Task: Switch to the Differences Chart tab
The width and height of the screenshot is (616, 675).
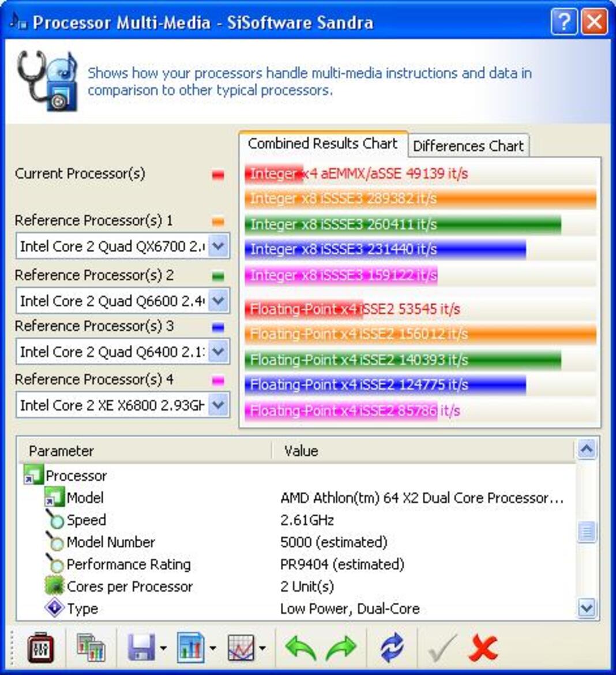Action: tap(468, 146)
